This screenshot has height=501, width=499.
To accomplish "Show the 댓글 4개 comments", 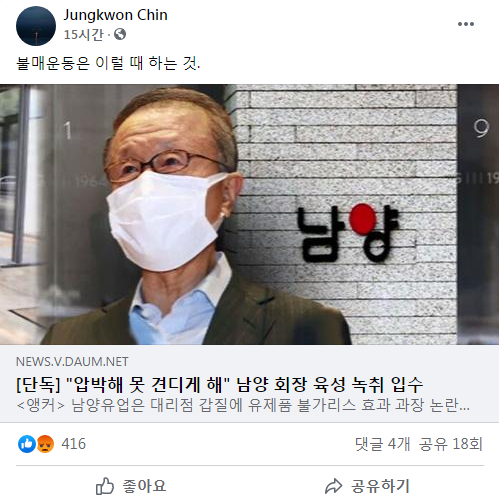I will [x=382, y=444].
